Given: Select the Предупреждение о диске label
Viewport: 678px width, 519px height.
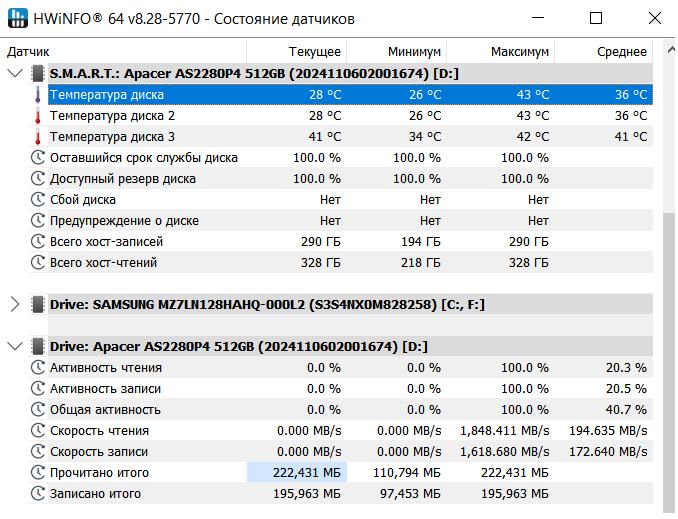Looking at the screenshot, I should click(125, 221).
